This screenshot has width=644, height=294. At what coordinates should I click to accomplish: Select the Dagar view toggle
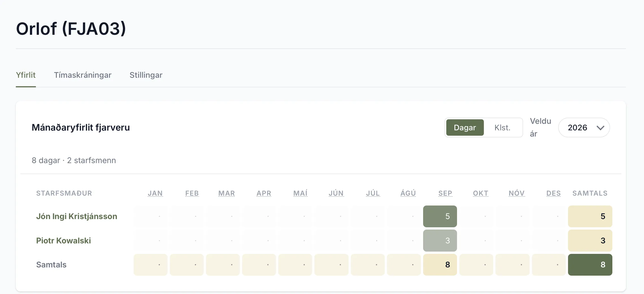(x=465, y=127)
